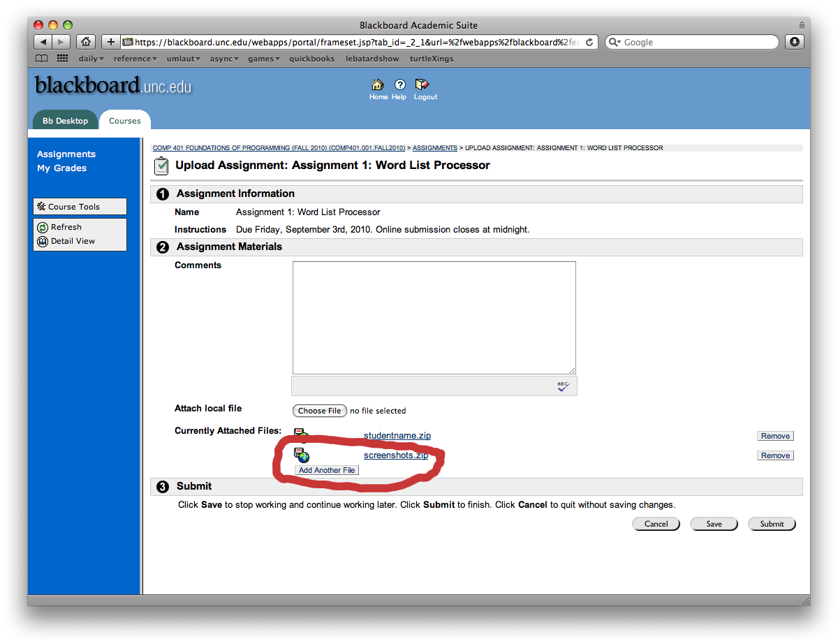The height and width of the screenshot is (644, 838).
Task: Click the ASSIGNMENTS breadcrumb link
Action: (435, 148)
